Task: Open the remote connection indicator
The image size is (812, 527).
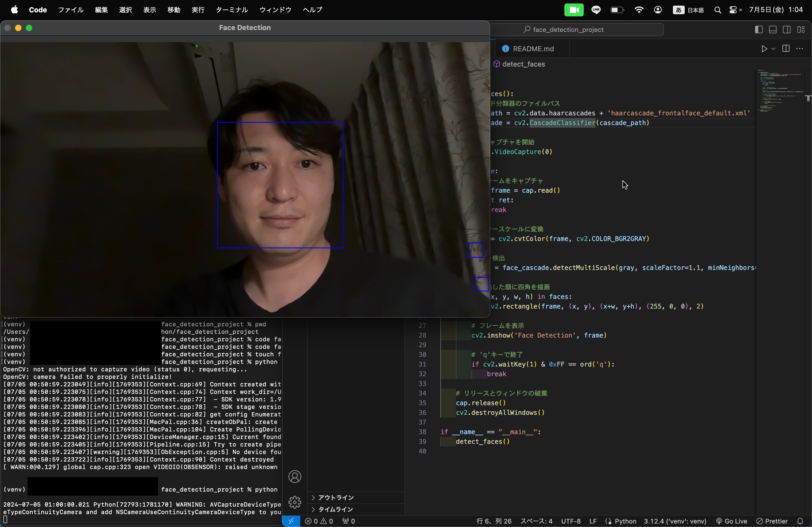Action: pos(291,521)
